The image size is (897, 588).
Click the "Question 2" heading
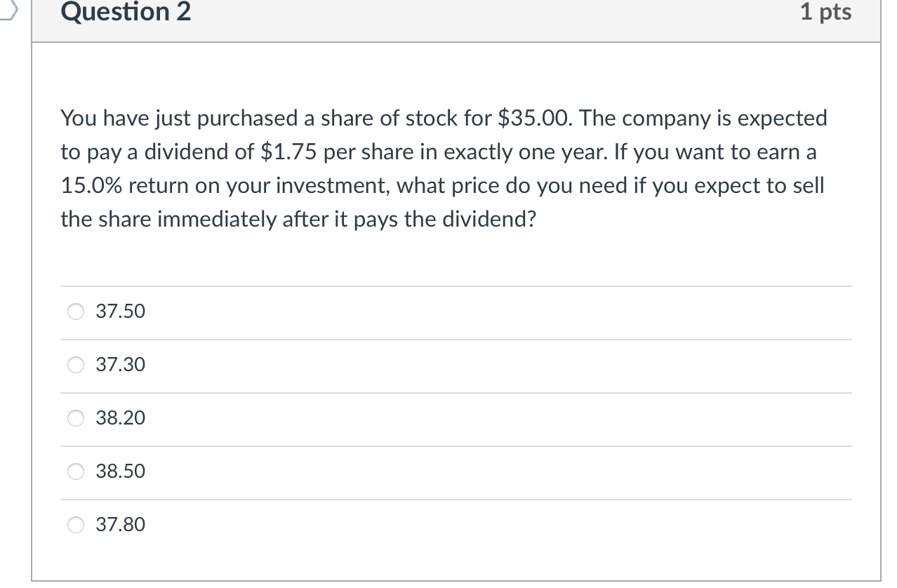pos(126,12)
